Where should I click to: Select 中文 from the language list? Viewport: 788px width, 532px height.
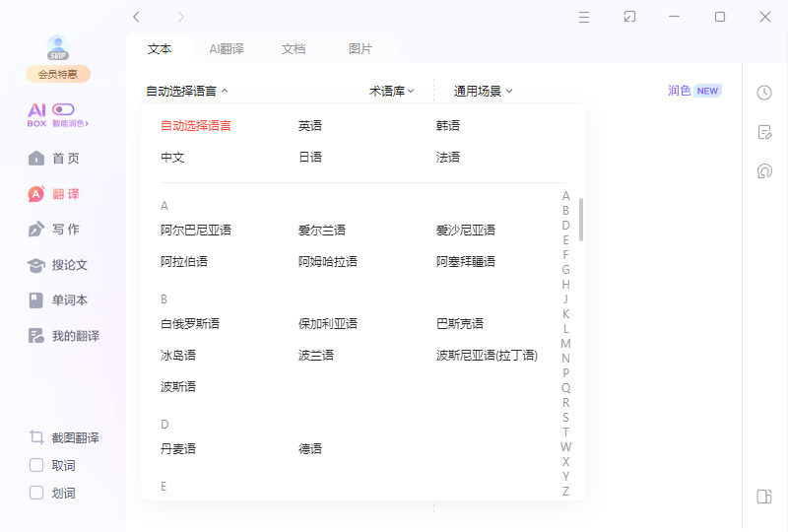[x=172, y=158]
